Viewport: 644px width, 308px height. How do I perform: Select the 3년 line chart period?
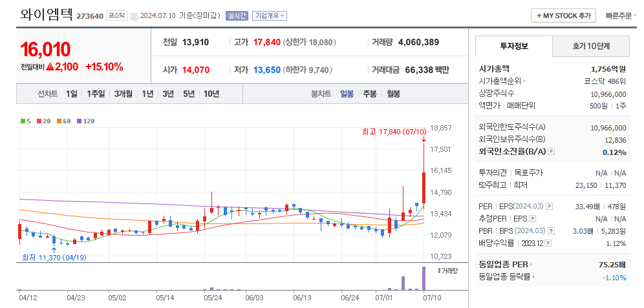click(x=168, y=94)
